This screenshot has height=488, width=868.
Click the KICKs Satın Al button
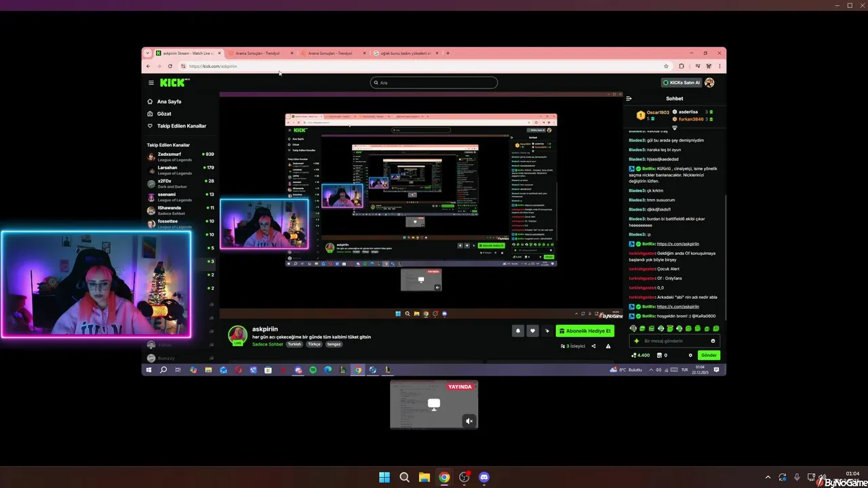click(x=682, y=83)
